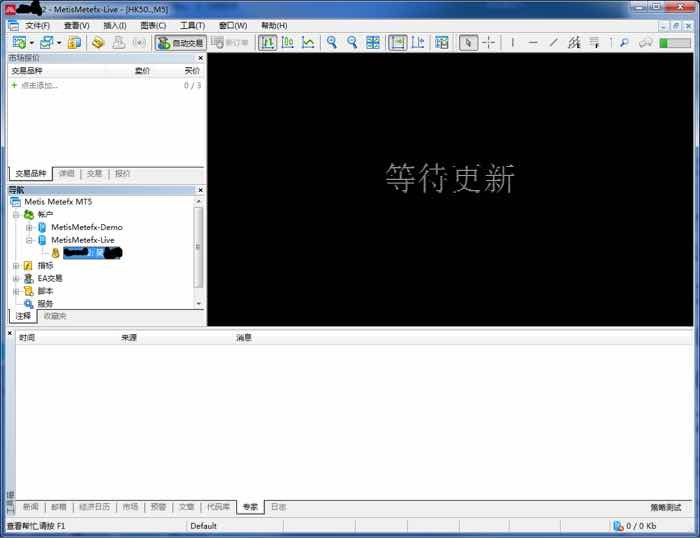Select the cursor pointer tool
This screenshot has height=538, width=700.
(468, 42)
